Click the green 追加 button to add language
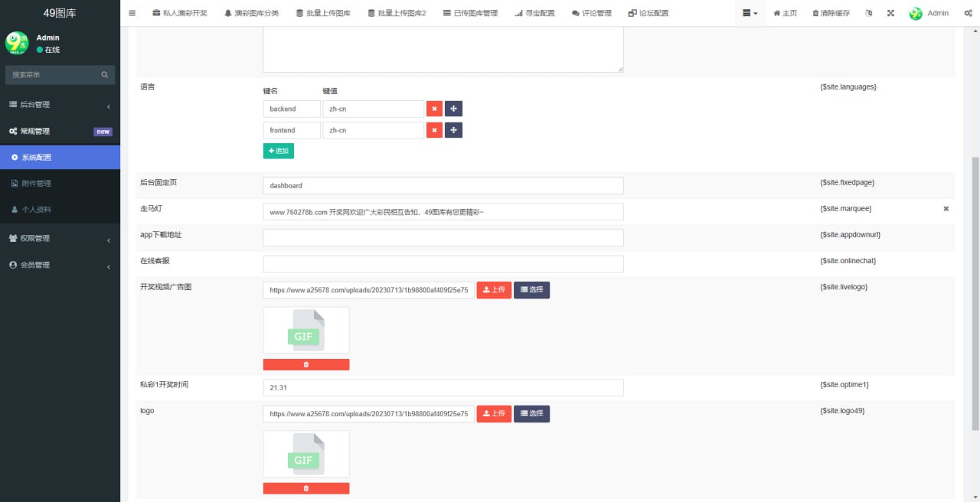980x502 pixels. tap(278, 151)
